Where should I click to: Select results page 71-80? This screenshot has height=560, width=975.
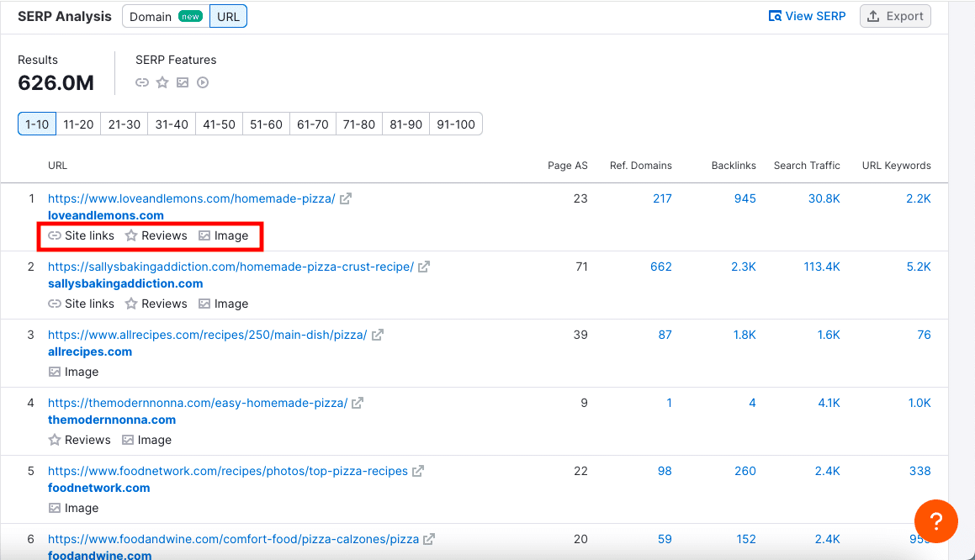coord(358,124)
